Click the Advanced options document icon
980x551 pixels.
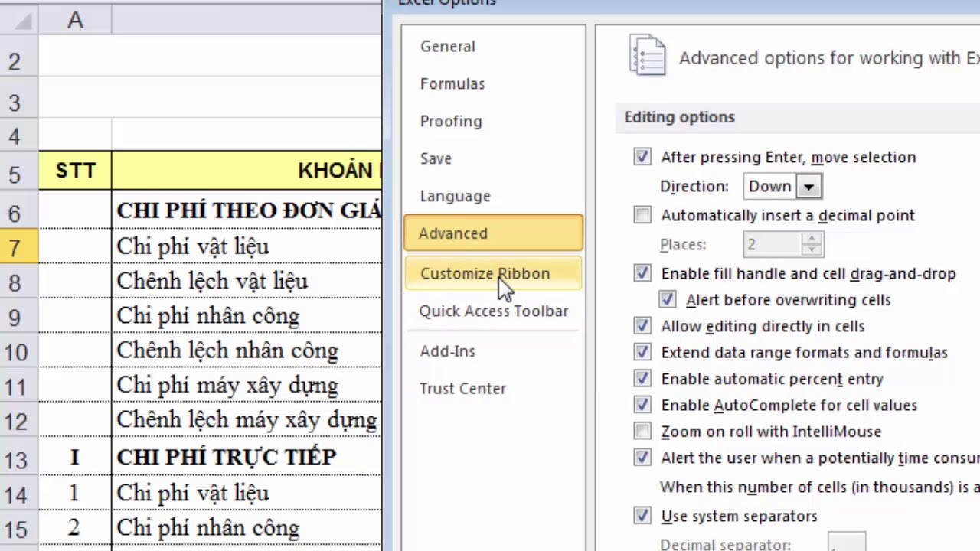click(648, 54)
